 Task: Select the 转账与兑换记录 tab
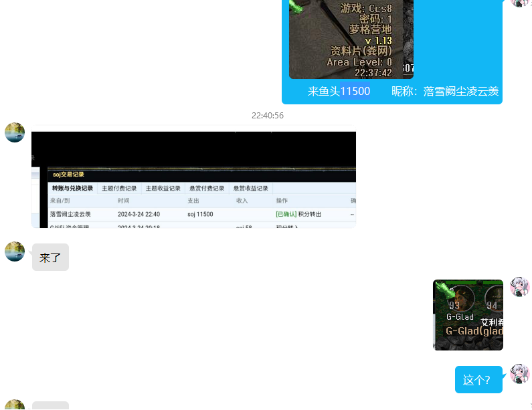[72, 189]
